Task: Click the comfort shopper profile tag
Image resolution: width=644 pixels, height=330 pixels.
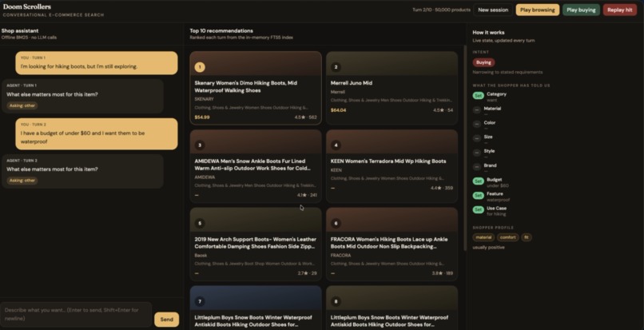Action: [507, 237]
